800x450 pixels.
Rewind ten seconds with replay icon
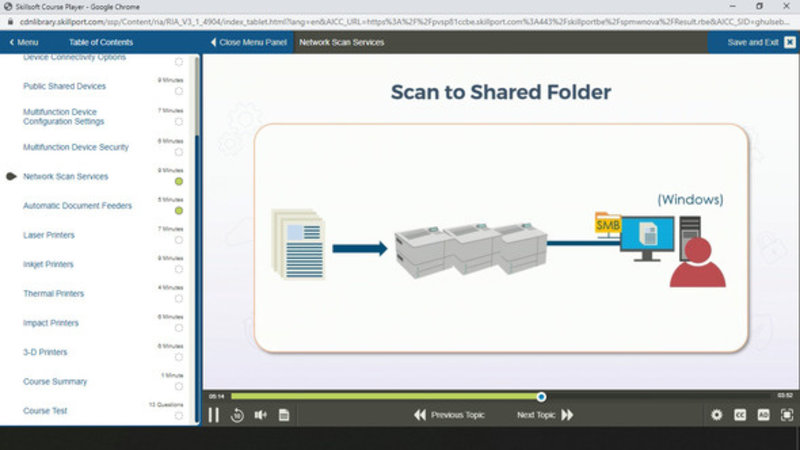pos(237,415)
